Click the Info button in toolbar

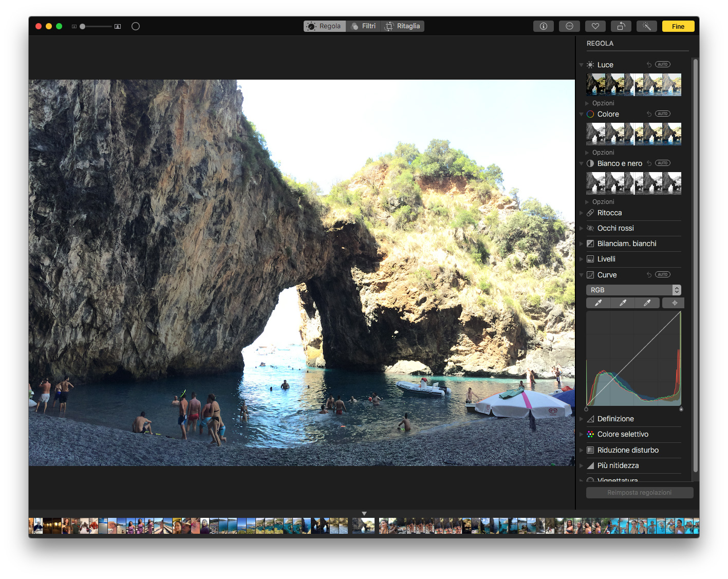click(x=543, y=26)
